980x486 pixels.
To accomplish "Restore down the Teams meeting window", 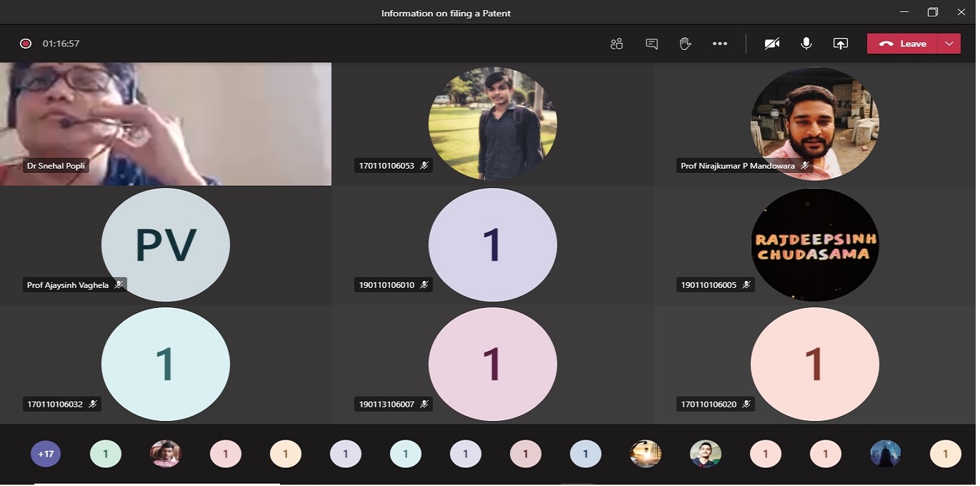I will pyautogui.click(x=932, y=12).
